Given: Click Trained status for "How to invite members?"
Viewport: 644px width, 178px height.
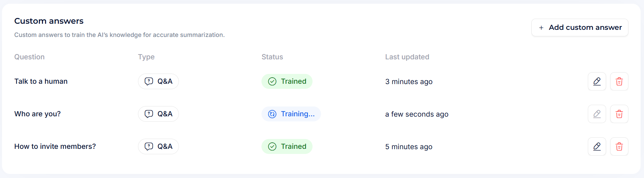Looking at the screenshot, I should tap(287, 146).
